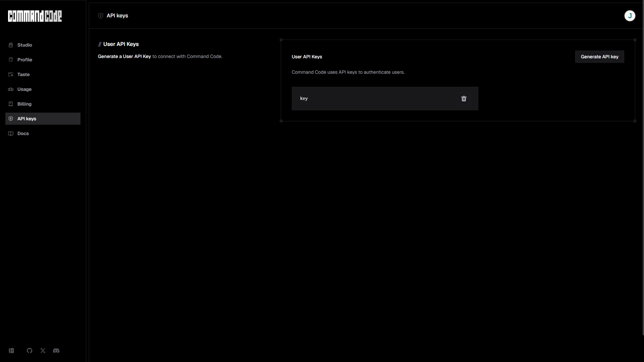
Task: Collapse the sidebar with panel icon
Action: [x=11, y=351]
